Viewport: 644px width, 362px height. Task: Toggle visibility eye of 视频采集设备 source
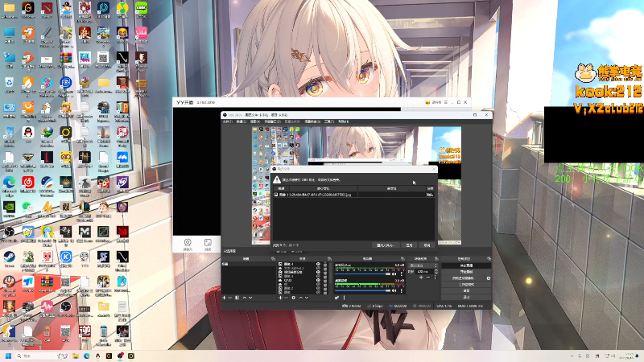point(318,272)
